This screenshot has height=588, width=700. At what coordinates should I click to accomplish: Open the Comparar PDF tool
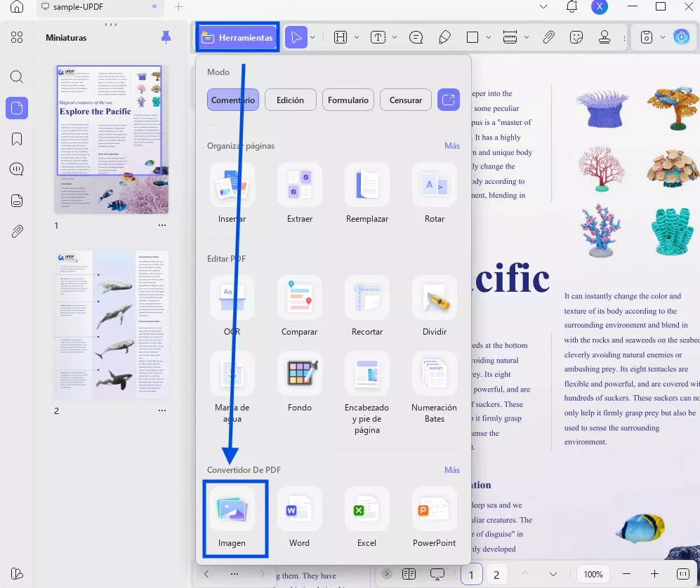[300, 306]
